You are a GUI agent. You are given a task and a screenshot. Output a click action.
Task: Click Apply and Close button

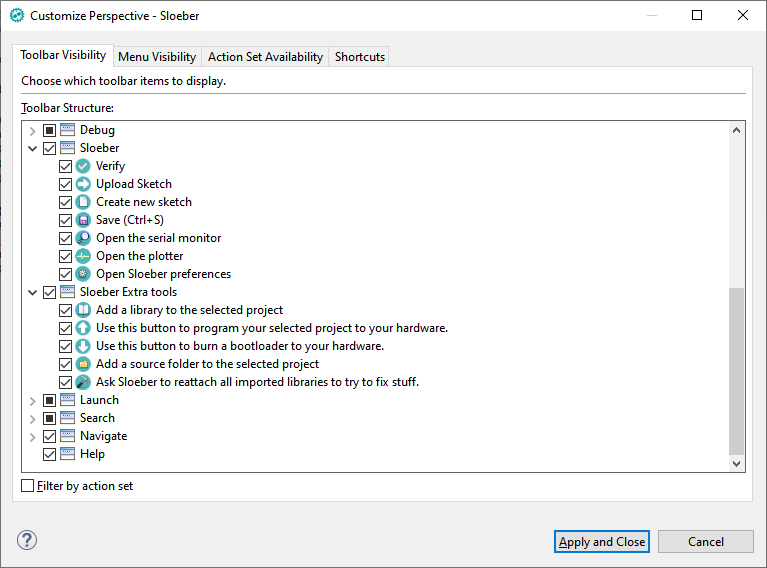[x=602, y=542]
